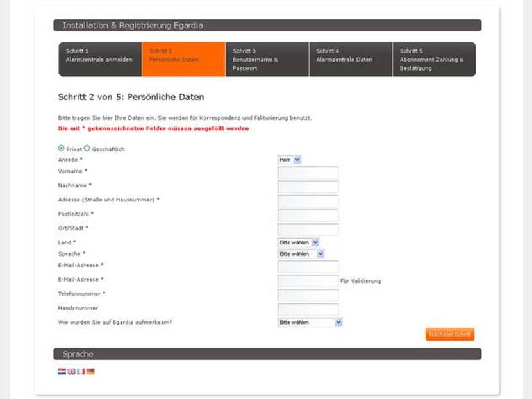
Task: Click the 'Für Validierung' hint text
Action: click(361, 281)
